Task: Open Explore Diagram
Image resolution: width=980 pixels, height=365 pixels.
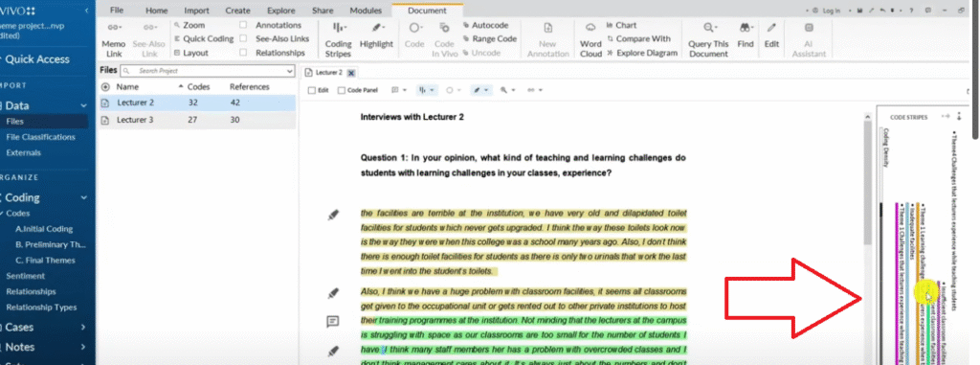Action: [x=642, y=54]
